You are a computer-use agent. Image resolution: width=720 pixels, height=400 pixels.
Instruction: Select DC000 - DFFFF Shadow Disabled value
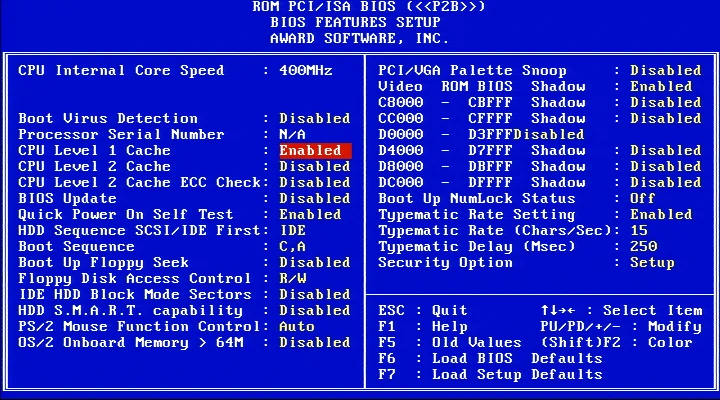[x=666, y=182]
